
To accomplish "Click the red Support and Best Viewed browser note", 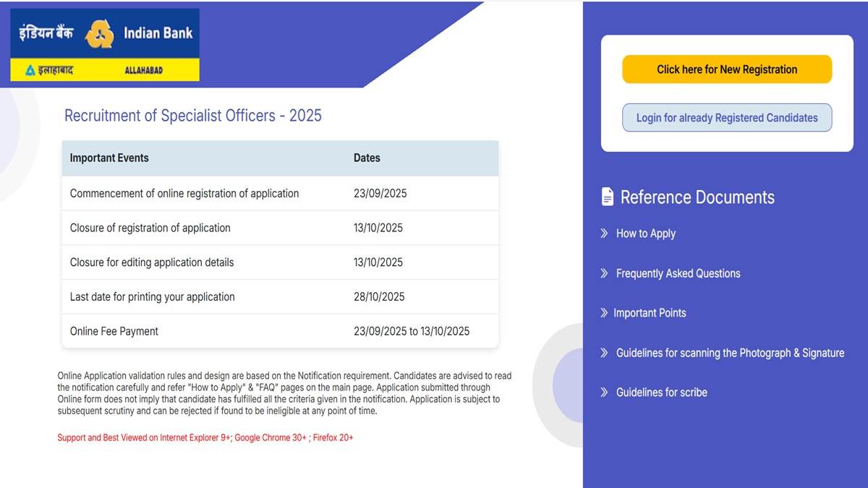I will coord(205,437).
